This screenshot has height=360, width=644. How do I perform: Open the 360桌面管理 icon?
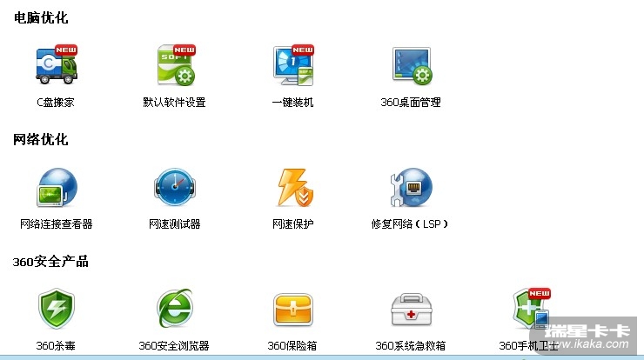[411, 66]
